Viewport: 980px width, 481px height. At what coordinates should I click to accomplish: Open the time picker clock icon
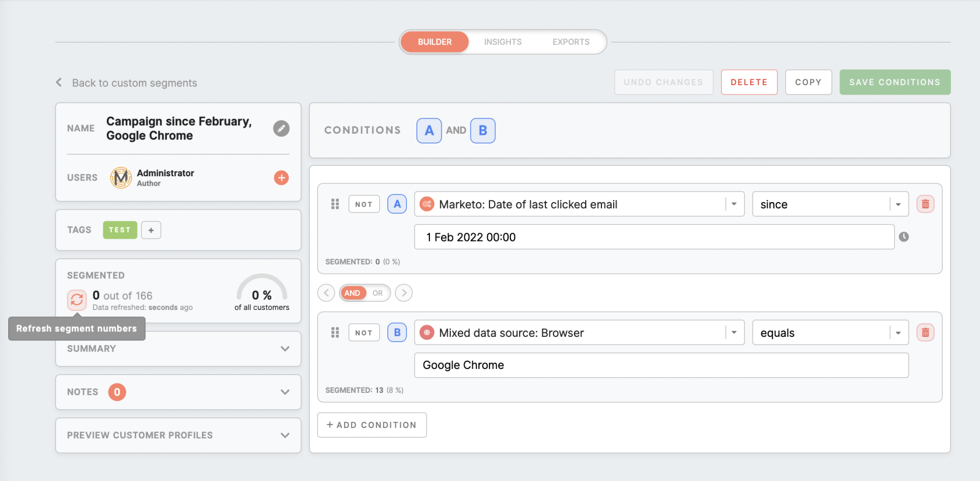point(904,237)
